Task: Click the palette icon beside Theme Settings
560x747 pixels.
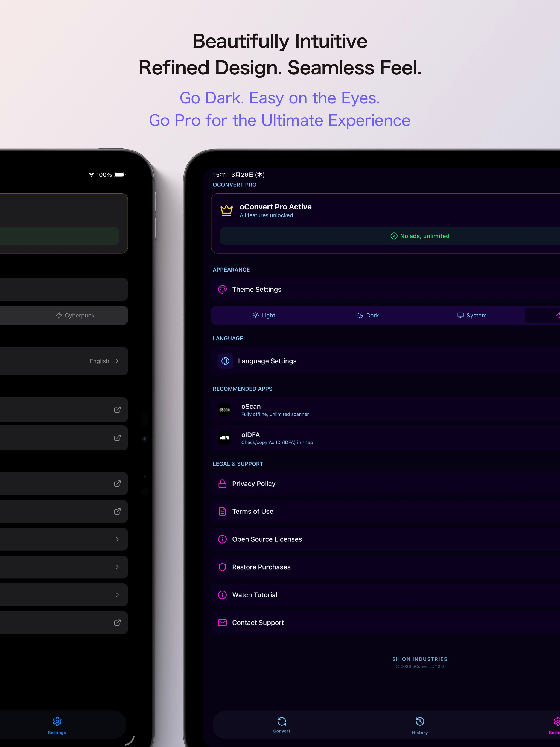Action: [222, 289]
